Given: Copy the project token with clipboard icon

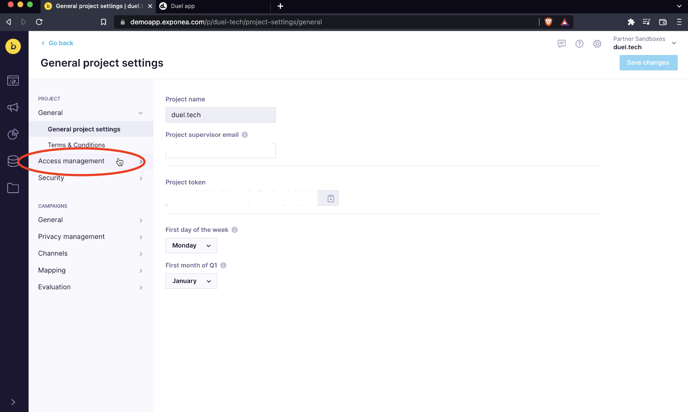Looking at the screenshot, I should click(x=330, y=199).
